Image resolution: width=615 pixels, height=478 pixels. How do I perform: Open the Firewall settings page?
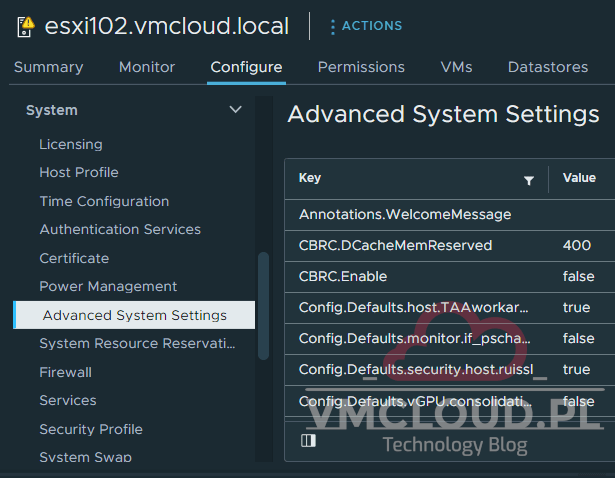(x=65, y=372)
